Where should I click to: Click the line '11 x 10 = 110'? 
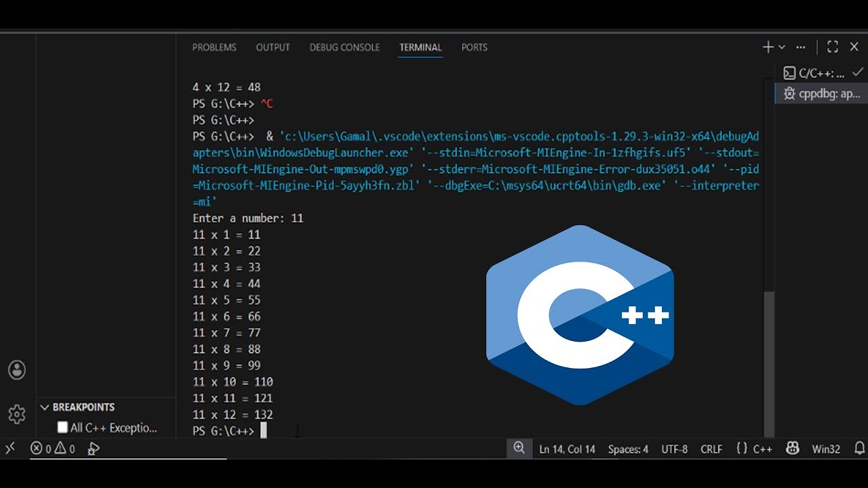click(x=233, y=382)
